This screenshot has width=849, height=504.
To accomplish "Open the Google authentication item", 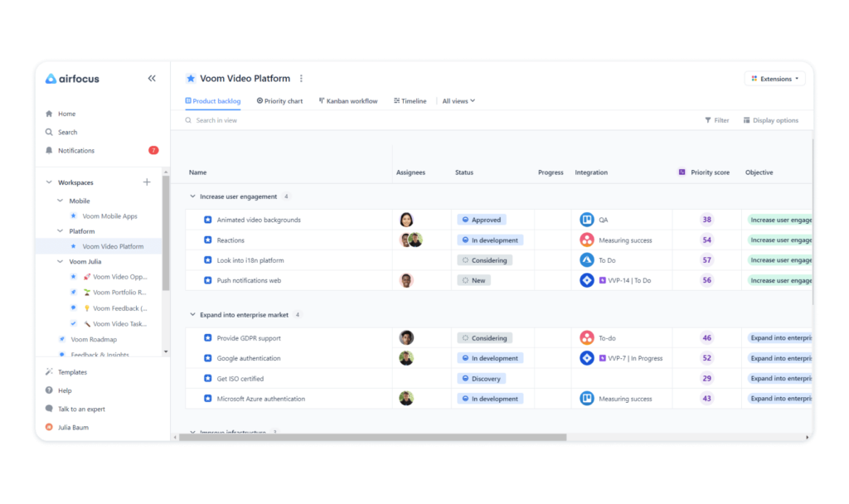I will [249, 358].
